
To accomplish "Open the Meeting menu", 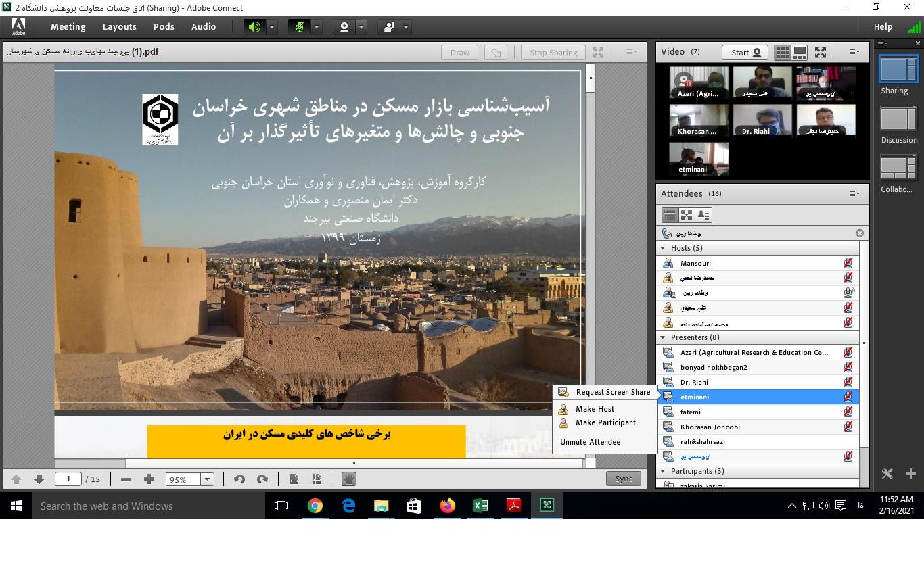I will click(68, 27).
